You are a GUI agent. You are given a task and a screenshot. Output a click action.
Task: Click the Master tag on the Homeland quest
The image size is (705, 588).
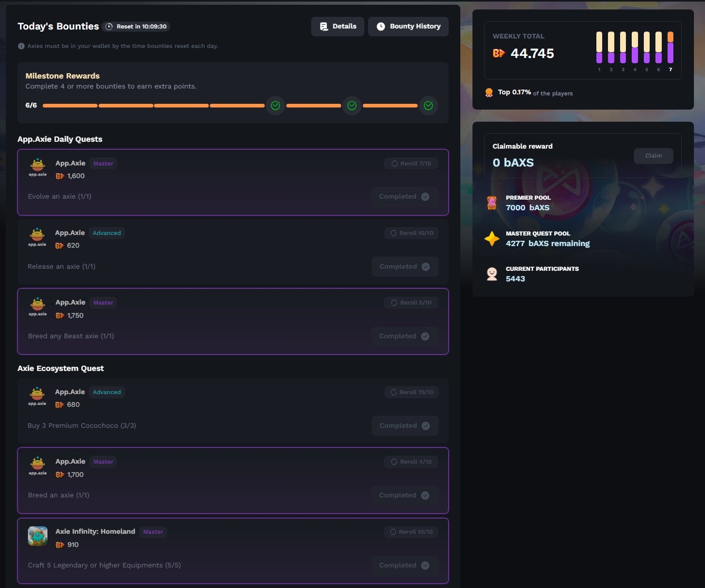153,532
